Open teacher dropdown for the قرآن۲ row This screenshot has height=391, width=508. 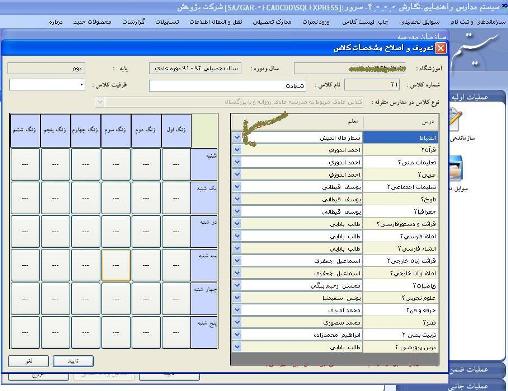(237, 150)
